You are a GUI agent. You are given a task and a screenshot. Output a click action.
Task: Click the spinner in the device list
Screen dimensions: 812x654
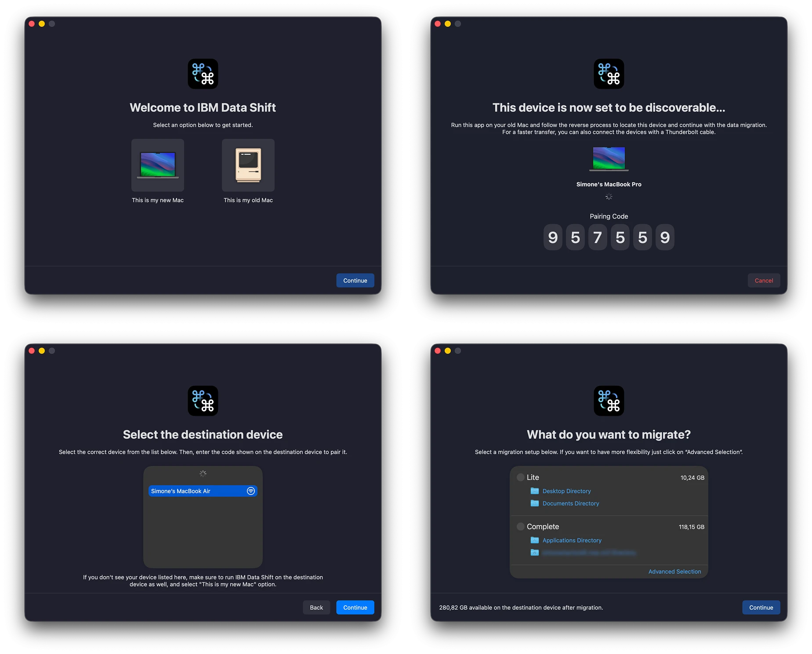pyautogui.click(x=203, y=473)
